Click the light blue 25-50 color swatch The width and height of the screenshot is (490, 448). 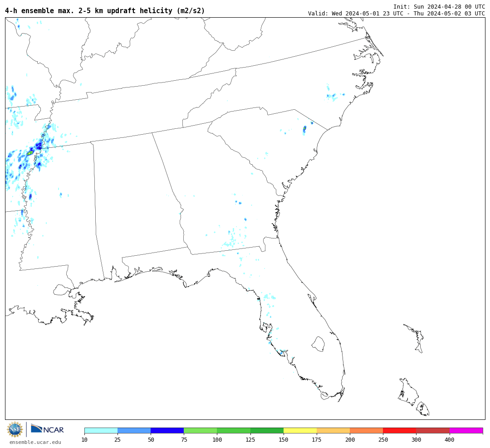tap(134, 431)
